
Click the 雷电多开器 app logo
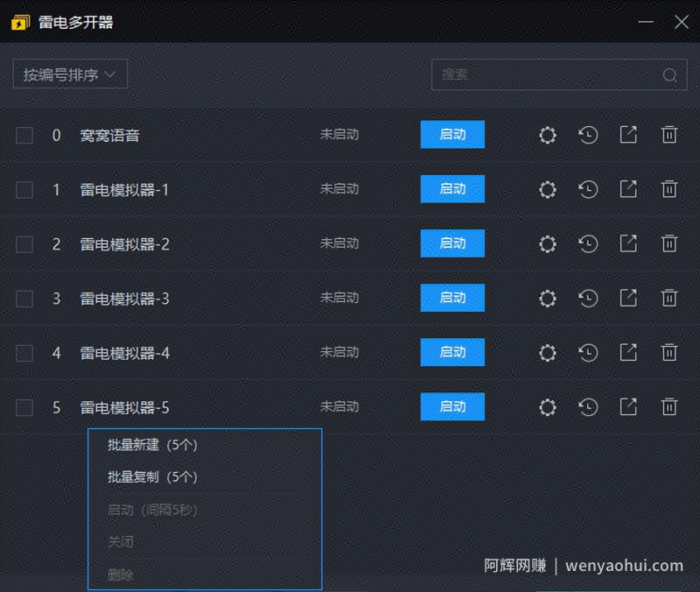pyautogui.click(x=20, y=22)
